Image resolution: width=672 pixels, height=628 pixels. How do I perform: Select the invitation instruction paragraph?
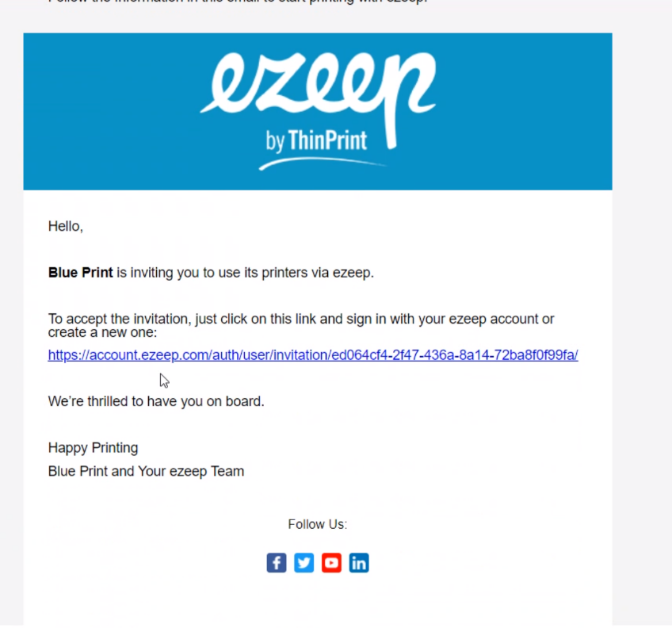tap(301, 325)
